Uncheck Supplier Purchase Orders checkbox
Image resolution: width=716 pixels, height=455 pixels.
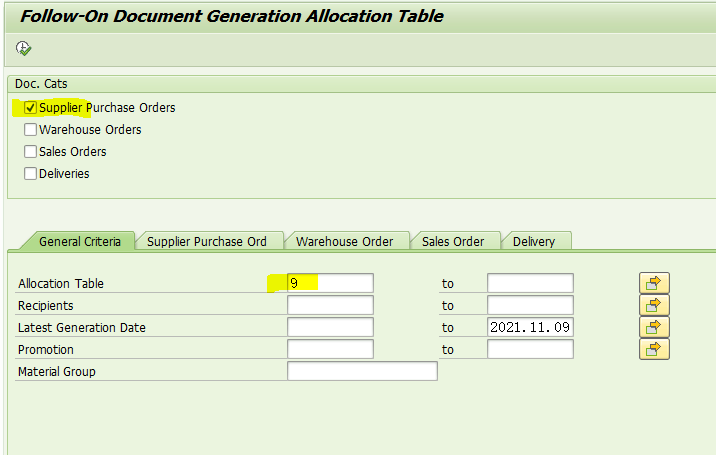(x=30, y=107)
